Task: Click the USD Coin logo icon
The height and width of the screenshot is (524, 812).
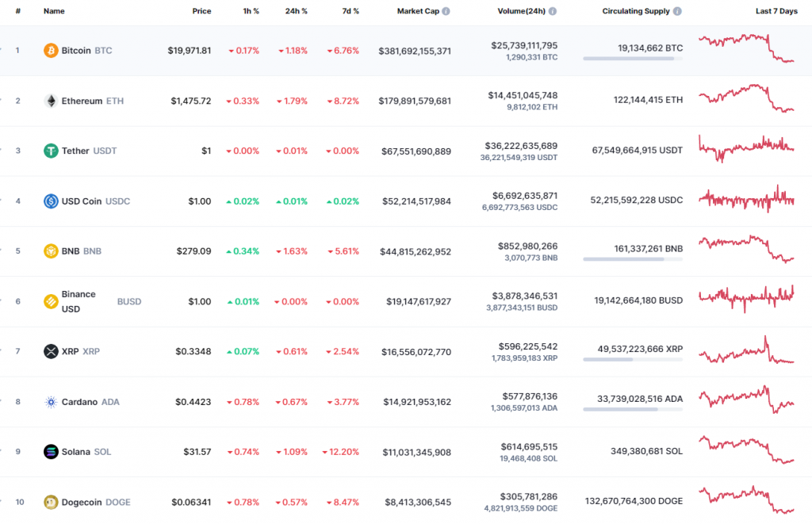Action: 51,201
